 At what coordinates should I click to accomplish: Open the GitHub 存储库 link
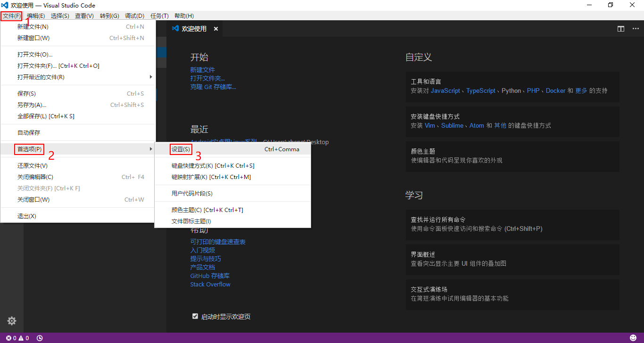pos(210,276)
